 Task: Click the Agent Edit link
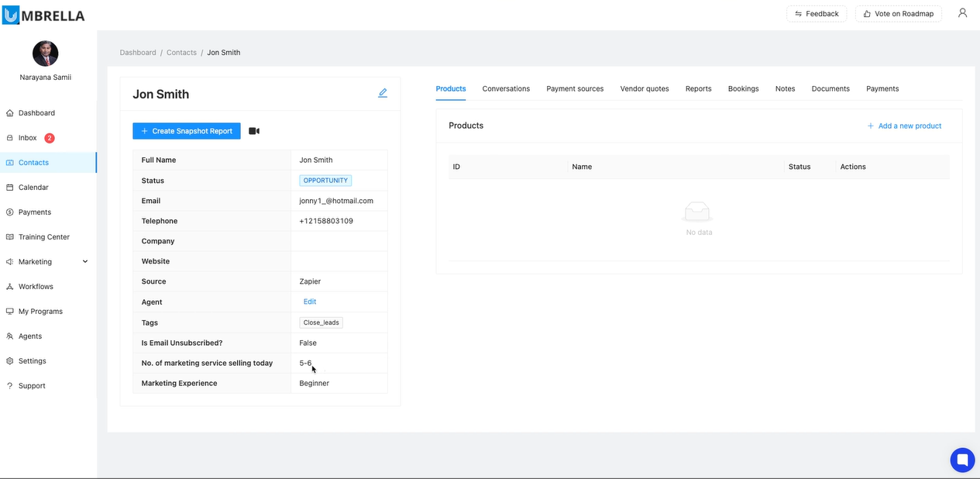tap(310, 302)
